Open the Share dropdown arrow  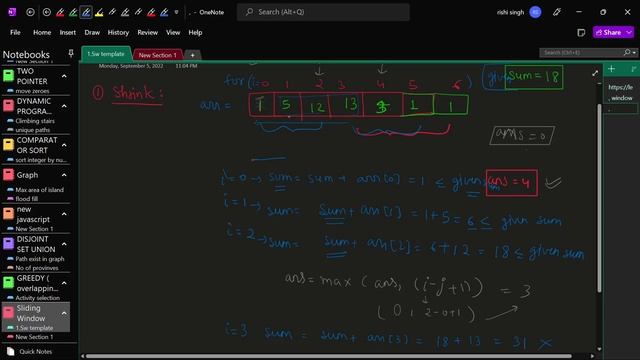(x=629, y=32)
